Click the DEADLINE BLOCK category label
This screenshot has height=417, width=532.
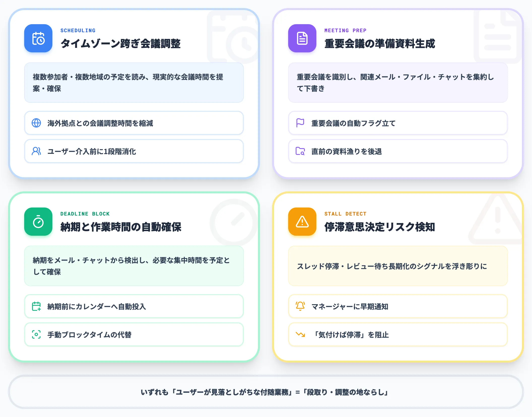click(85, 214)
